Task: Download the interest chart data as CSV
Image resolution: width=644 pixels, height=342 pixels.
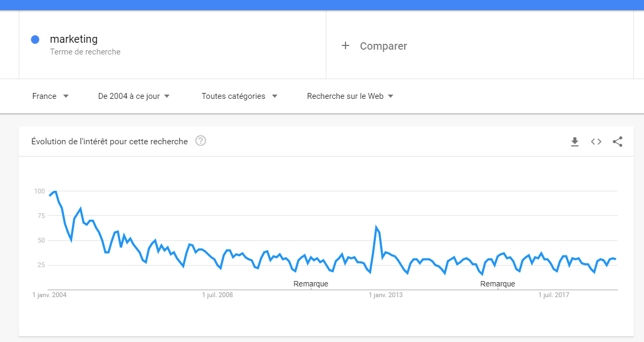Action: 575,142
